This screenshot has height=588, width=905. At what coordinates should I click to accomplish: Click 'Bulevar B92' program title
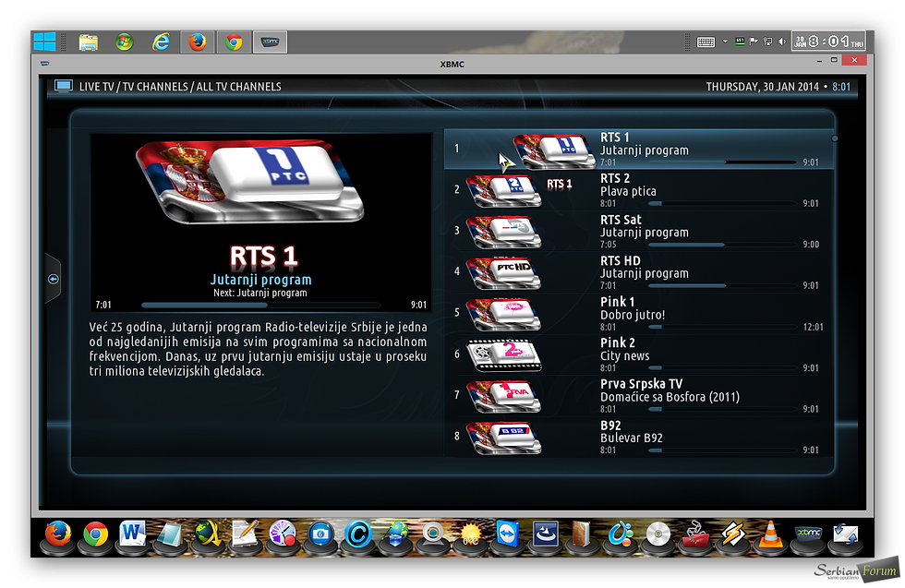coord(632,438)
